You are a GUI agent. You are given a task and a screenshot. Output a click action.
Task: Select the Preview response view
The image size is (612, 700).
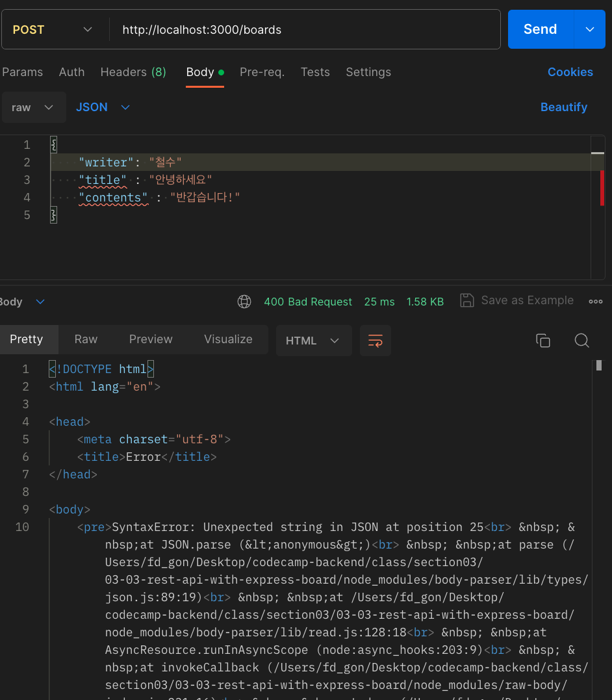point(151,339)
